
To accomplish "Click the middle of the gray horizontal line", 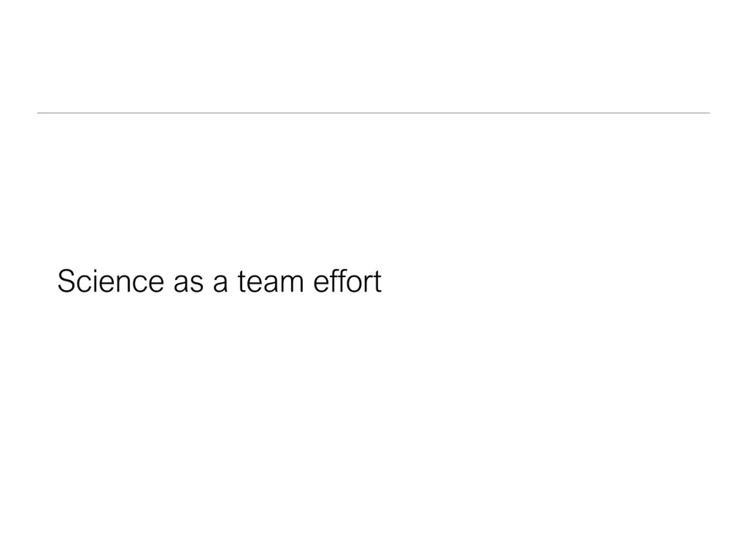I will [x=373, y=113].
